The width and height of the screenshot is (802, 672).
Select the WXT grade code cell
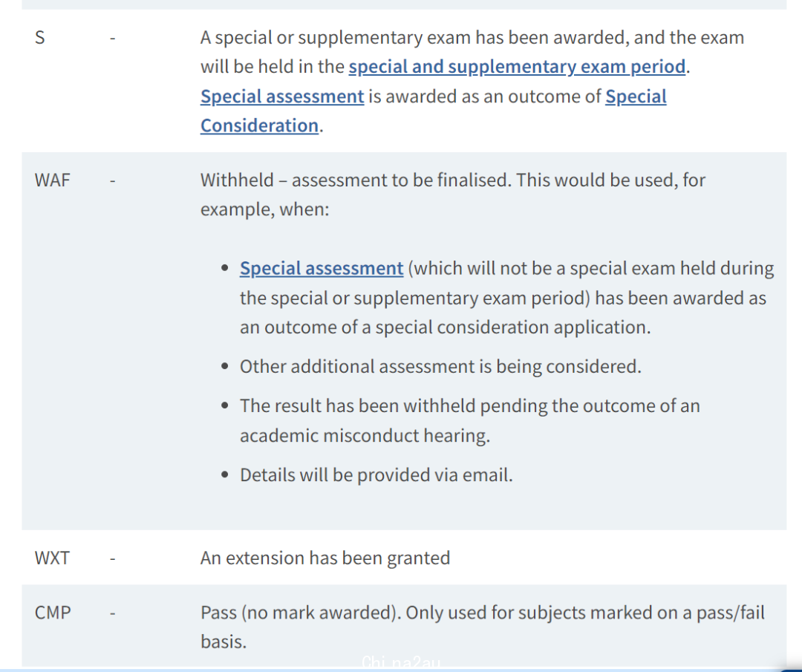pos(52,558)
